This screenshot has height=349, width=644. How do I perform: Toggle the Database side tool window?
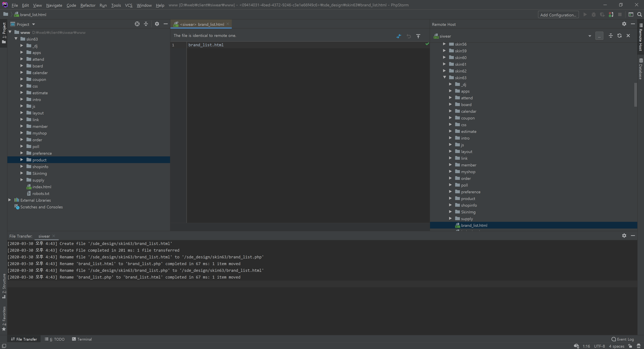(640, 69)
